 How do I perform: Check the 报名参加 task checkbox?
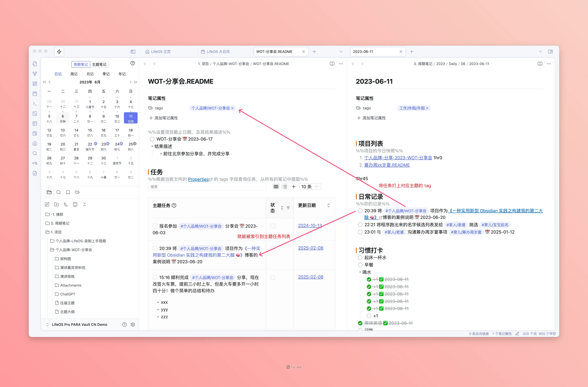[155, 226]
